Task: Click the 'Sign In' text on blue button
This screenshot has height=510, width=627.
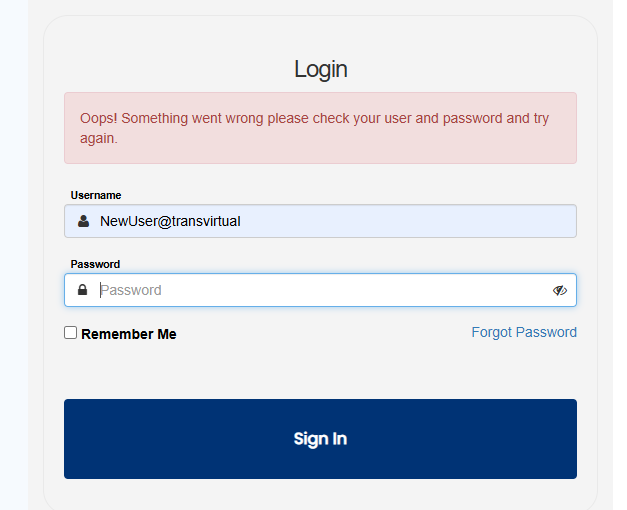Action: (320, 439)
